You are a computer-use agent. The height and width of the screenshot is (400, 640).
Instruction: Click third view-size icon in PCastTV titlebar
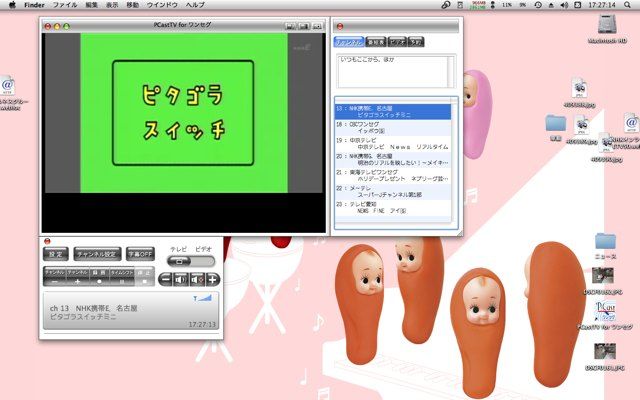(x=318, y=26)
